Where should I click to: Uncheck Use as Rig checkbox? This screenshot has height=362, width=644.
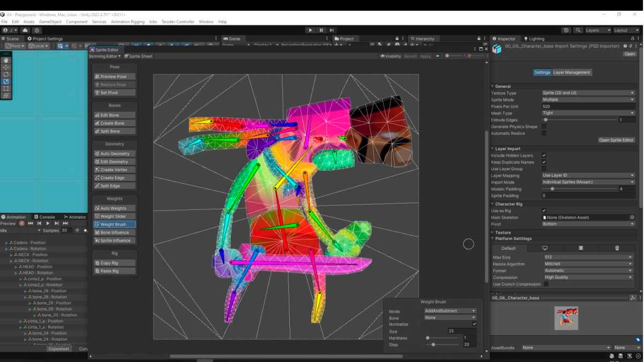544,211
